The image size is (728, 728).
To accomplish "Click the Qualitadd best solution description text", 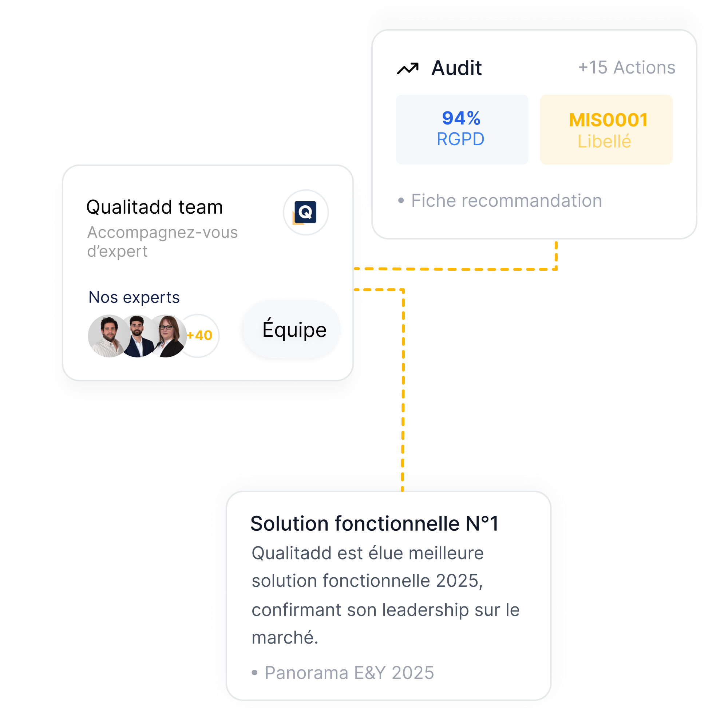I will pyautogui.click(x=385, y=596).
